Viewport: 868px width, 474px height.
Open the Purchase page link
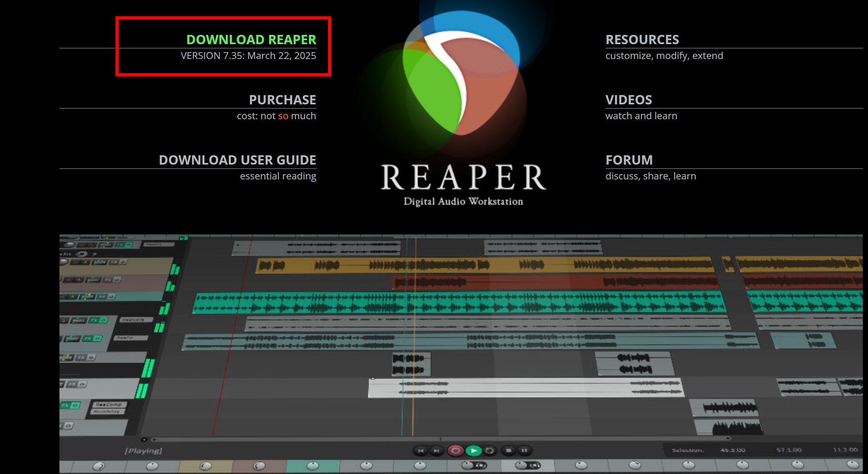(x=282, y=100)
